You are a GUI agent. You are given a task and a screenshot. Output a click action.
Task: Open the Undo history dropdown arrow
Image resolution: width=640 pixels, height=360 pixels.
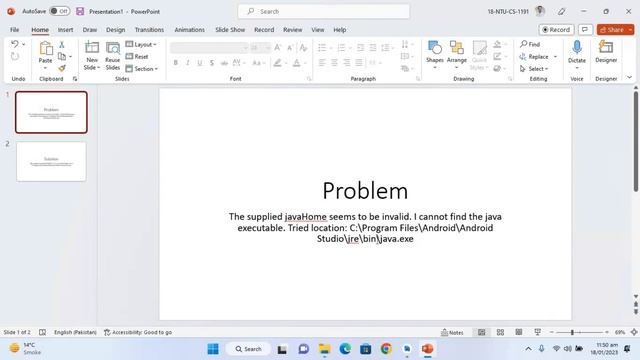[x=24, y=44]
